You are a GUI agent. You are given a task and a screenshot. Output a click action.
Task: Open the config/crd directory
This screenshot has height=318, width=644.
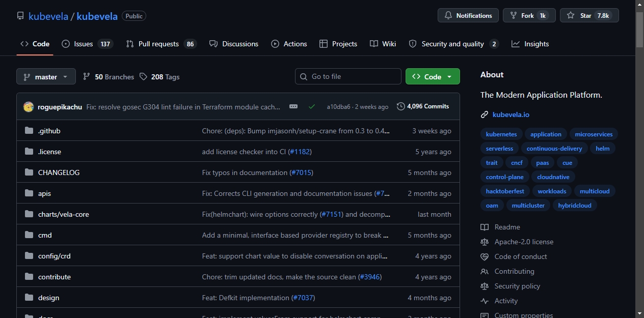(55, 256)
